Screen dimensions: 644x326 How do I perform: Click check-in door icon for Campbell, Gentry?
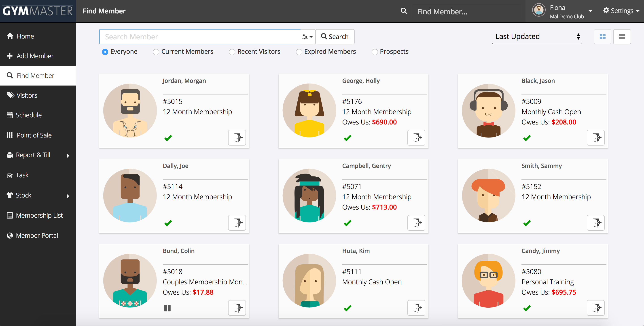click(416, 223)
